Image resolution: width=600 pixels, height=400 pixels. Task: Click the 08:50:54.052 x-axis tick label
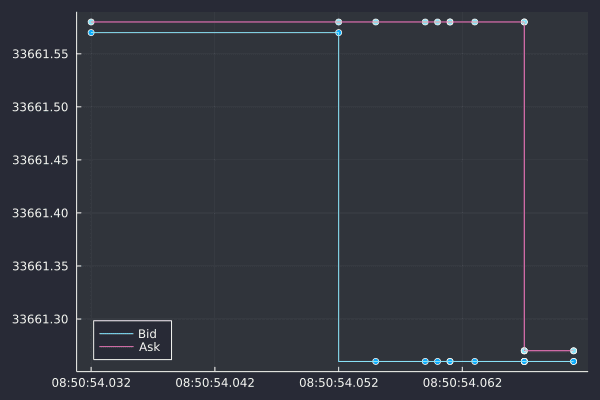[339, 382]
